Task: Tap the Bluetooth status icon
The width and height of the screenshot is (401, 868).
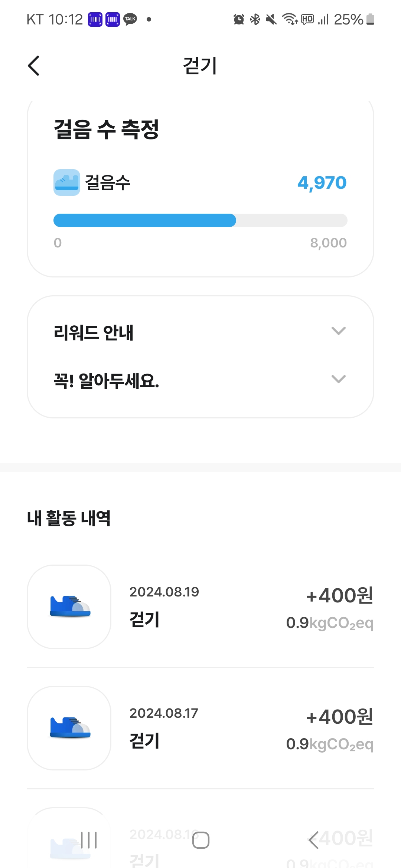Action: pos(255,19)
